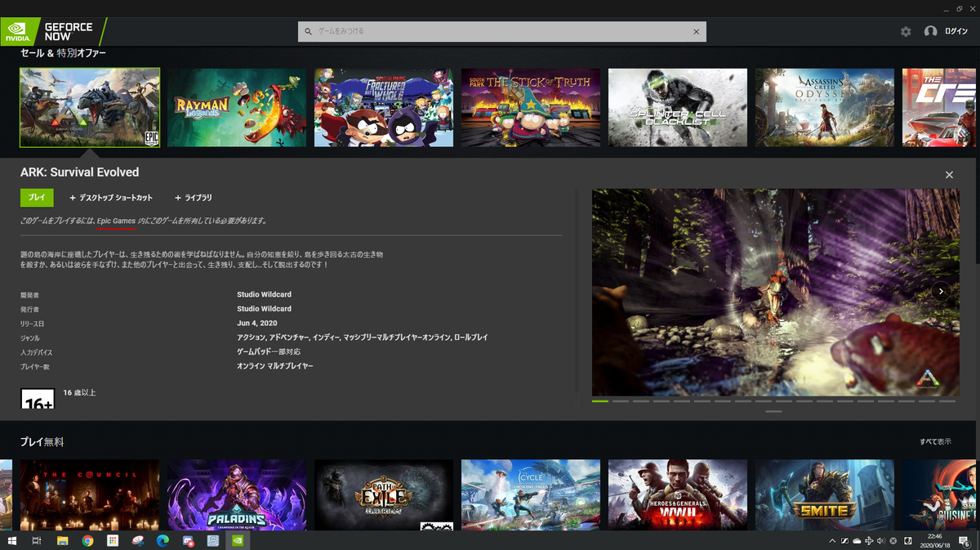The height and width of the screenshot is (550, 980).
Task: Open GeForce NOW settings gear
Action: tap(906, 31)
